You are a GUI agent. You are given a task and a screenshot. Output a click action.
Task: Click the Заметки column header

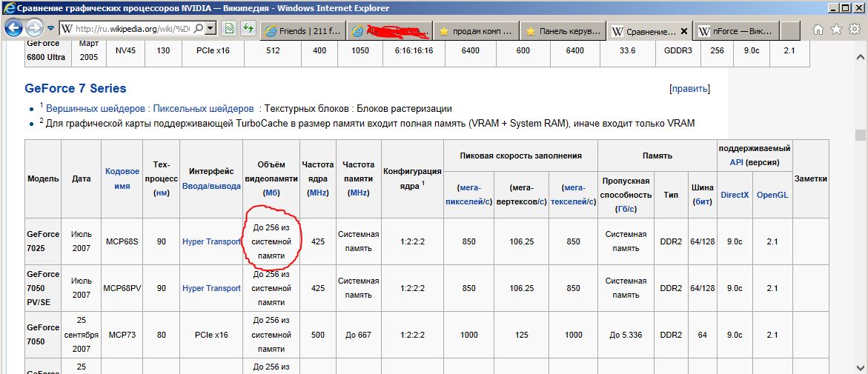(x=810, y=178)
